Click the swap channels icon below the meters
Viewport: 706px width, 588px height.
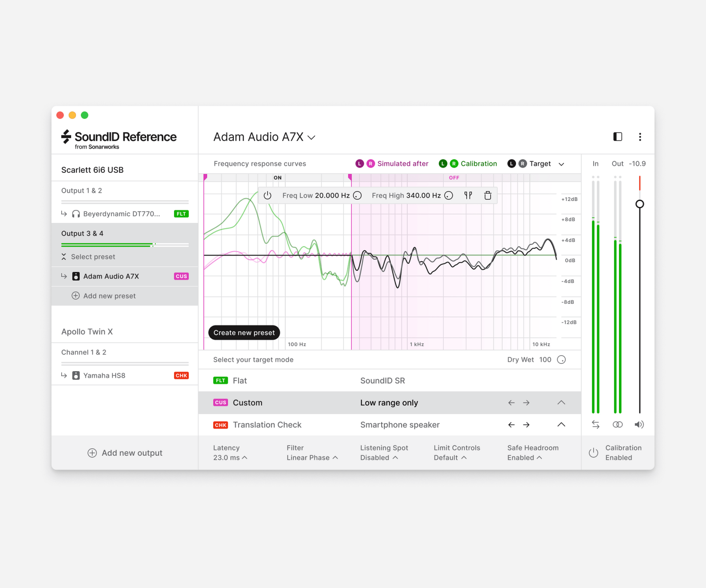point(596,424)
